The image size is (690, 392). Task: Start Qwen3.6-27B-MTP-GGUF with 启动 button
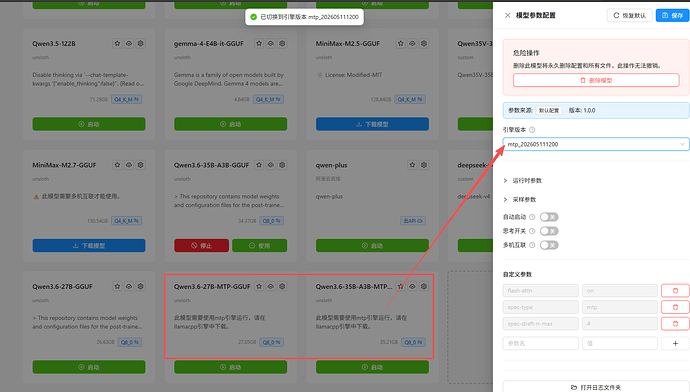(x=231, y=367)
